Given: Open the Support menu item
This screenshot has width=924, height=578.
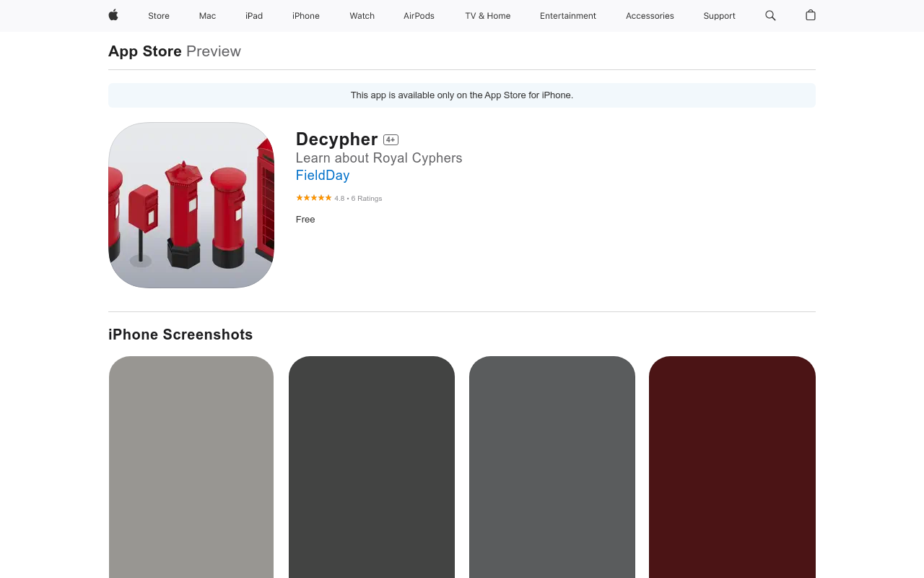Looking at the screenshot, I should [x=719, y=16].
